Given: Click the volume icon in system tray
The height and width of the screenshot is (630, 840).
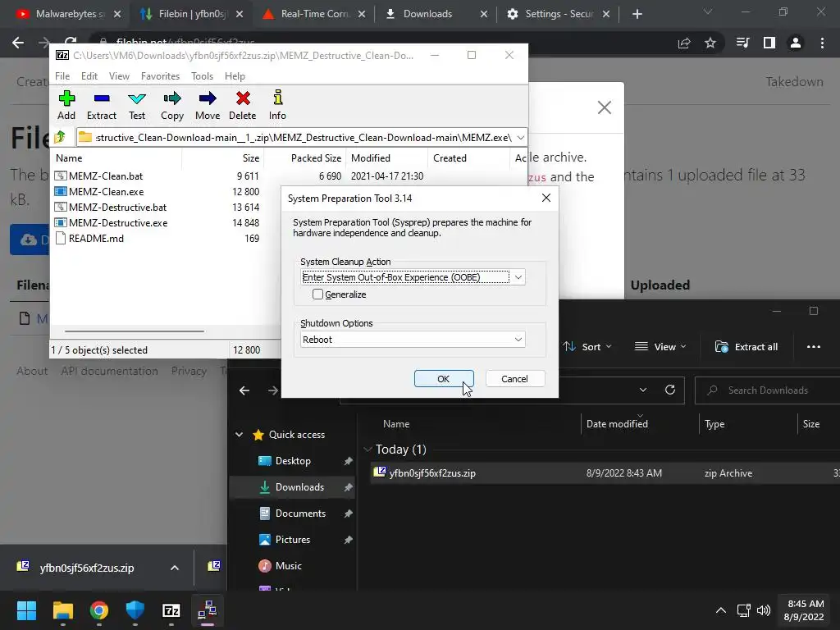Looking at the screenshot, I should point(764,610).
